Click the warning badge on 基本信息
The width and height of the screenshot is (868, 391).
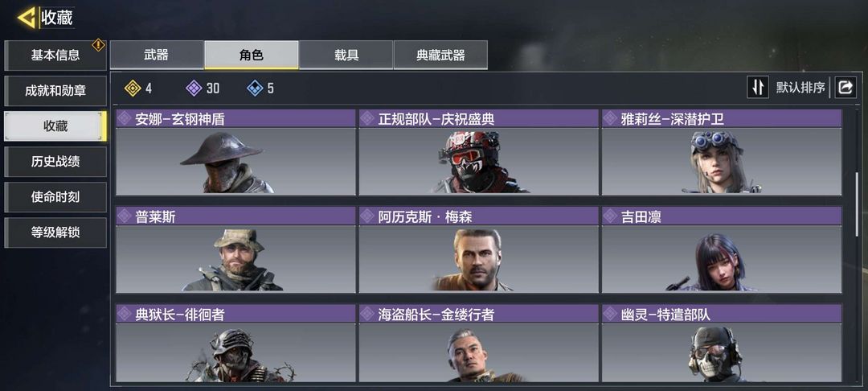pos(98,45)
